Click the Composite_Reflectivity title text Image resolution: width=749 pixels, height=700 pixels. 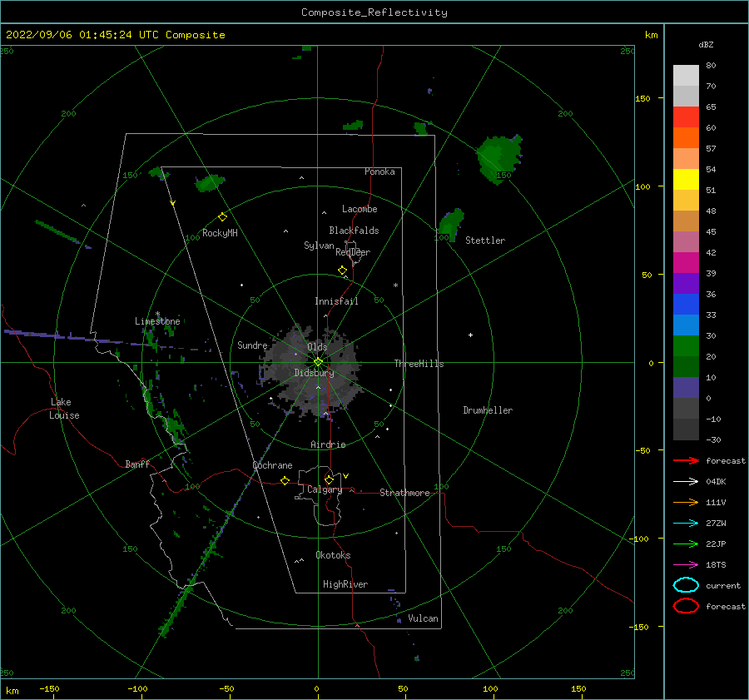pos(374,12)
